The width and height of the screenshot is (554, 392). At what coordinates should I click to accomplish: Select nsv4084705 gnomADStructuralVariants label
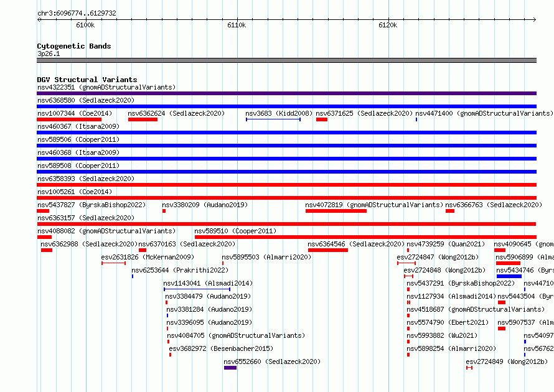236,335
